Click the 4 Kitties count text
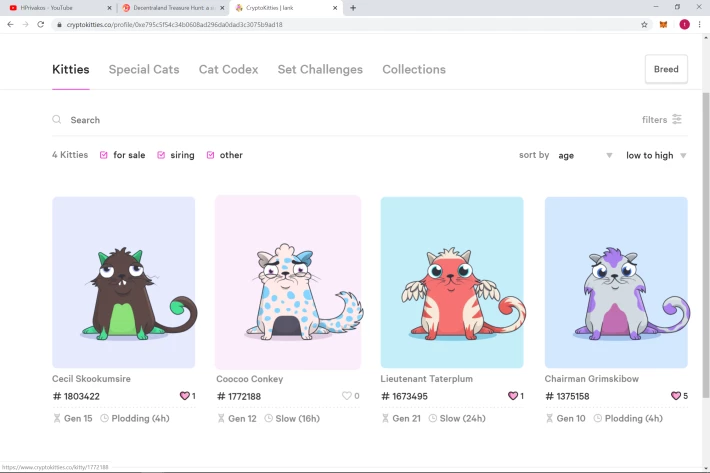This screenshot has height=473, width=710. 70,155
